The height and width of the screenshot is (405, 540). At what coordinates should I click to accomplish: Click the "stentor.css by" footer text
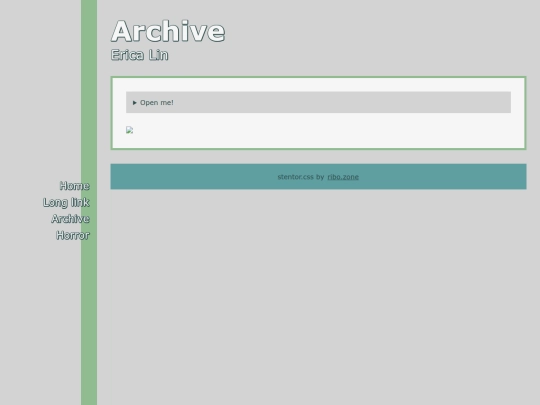pyautogui.click(x=301, y=177)
